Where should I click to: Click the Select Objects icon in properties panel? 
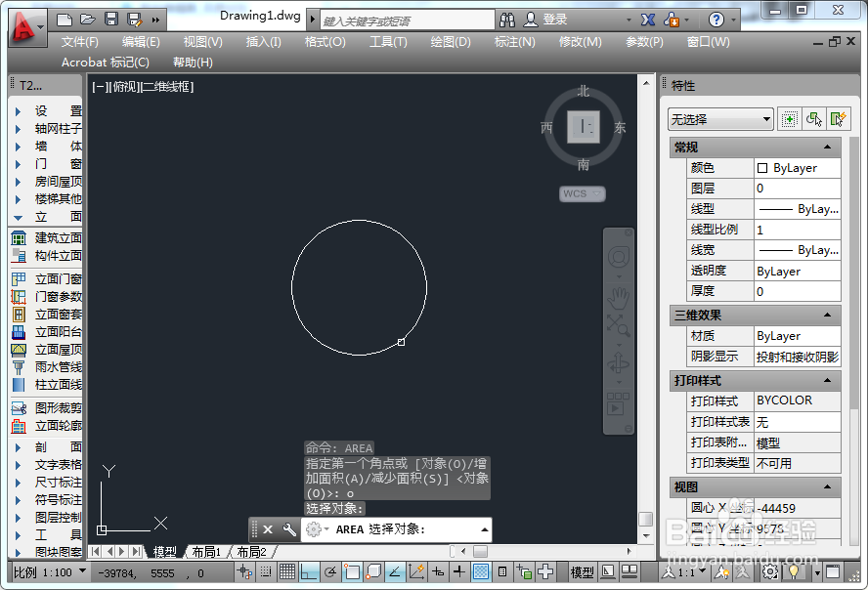[813, 119]
